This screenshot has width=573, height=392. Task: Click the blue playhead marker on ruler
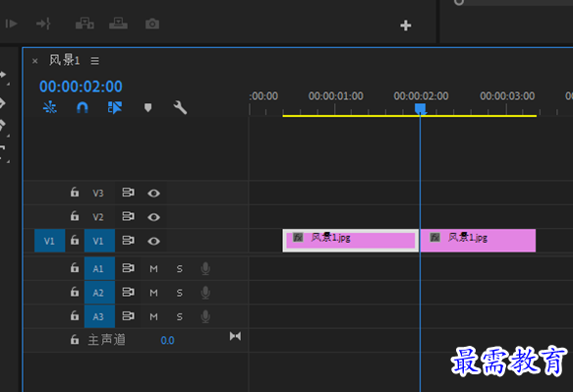click(x=421, y=108)
